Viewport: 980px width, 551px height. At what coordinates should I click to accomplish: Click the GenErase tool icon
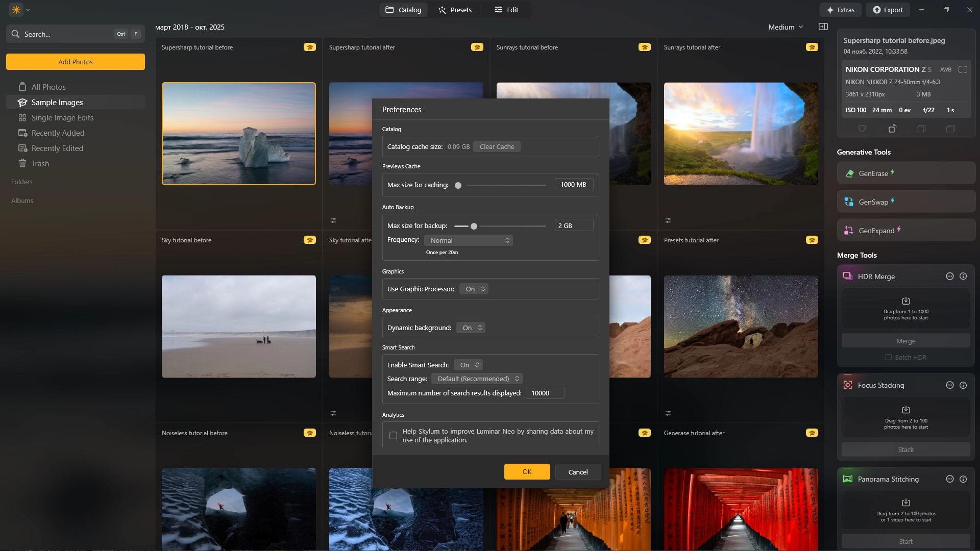[x=849, y=173]
